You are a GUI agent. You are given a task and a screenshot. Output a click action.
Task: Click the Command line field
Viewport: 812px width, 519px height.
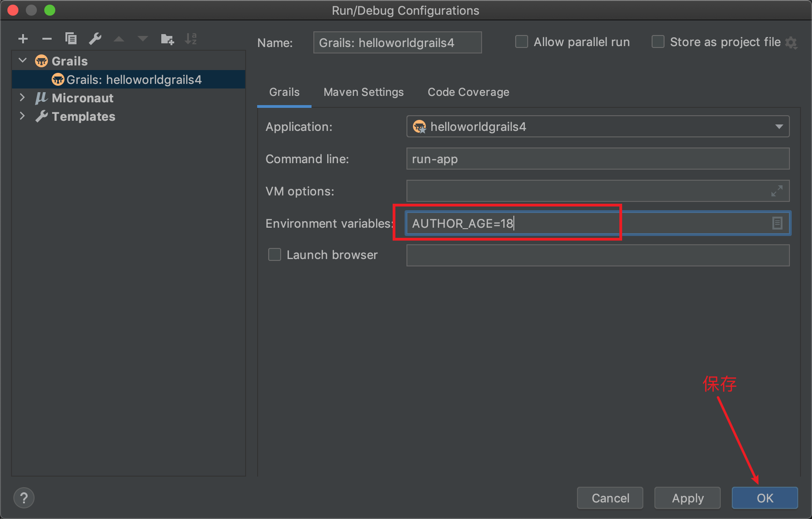598,159
